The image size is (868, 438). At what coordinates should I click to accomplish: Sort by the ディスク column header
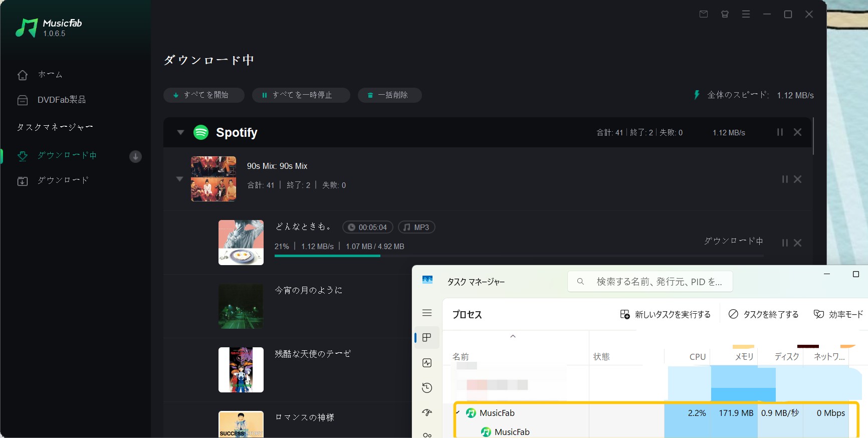click(x=787, y=357)
